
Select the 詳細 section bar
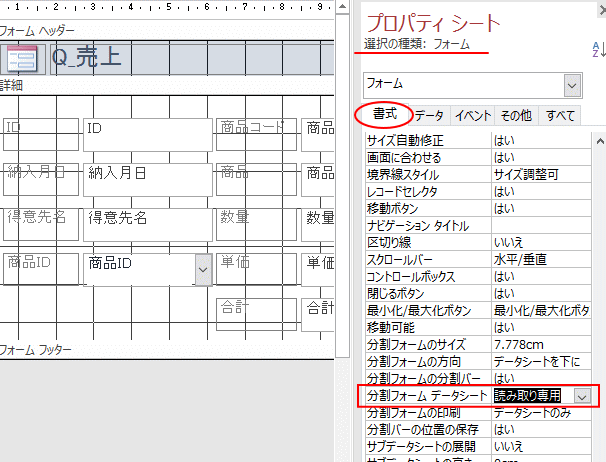[167, 85]
